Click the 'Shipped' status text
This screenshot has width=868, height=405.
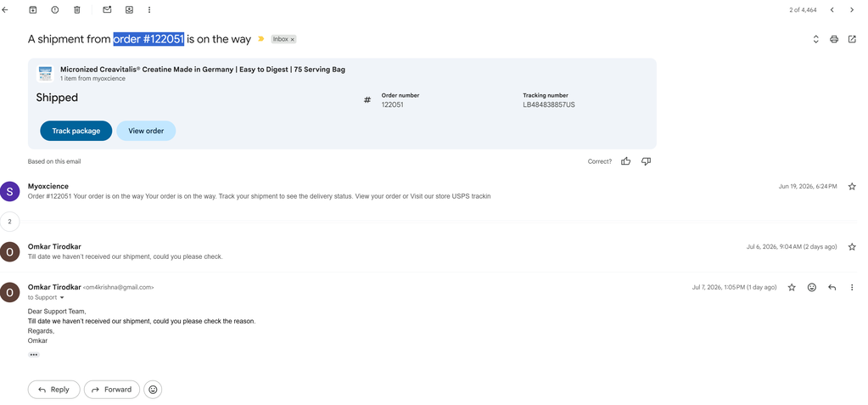click(57, 98)
